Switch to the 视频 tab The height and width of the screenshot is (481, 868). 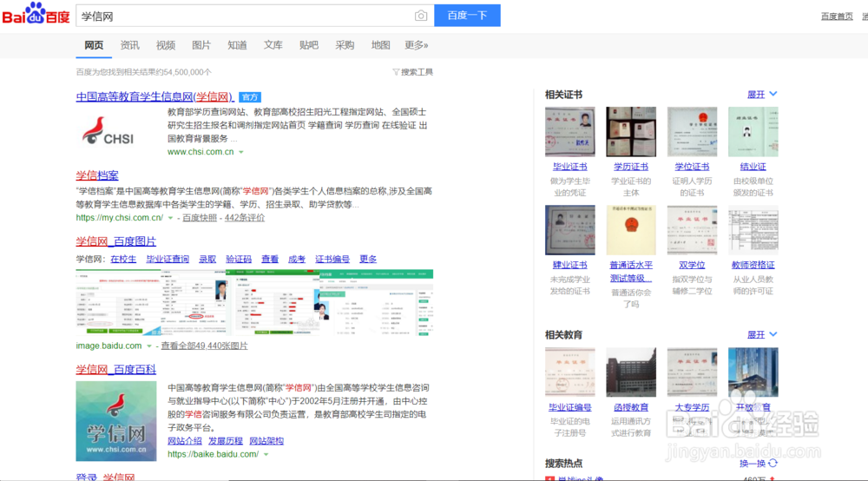pyautogui.click(x=166, y=45)
